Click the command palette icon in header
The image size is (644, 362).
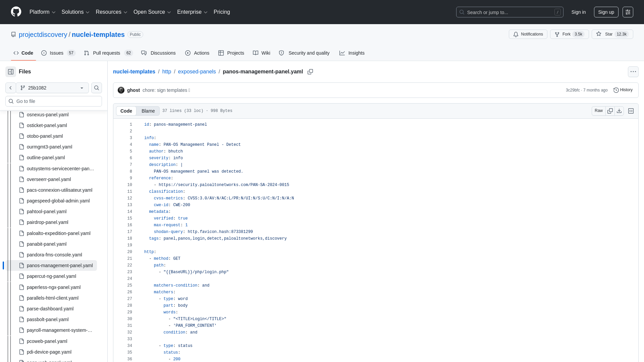point(628,12)
